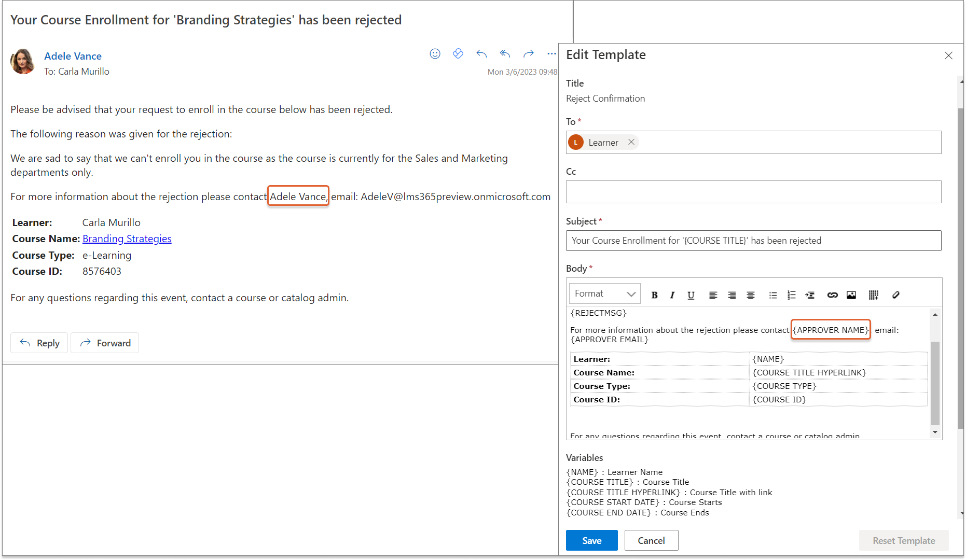Click the emoji reaction smiley icon
Screen dimensions: 966x560
pos(435,53)
